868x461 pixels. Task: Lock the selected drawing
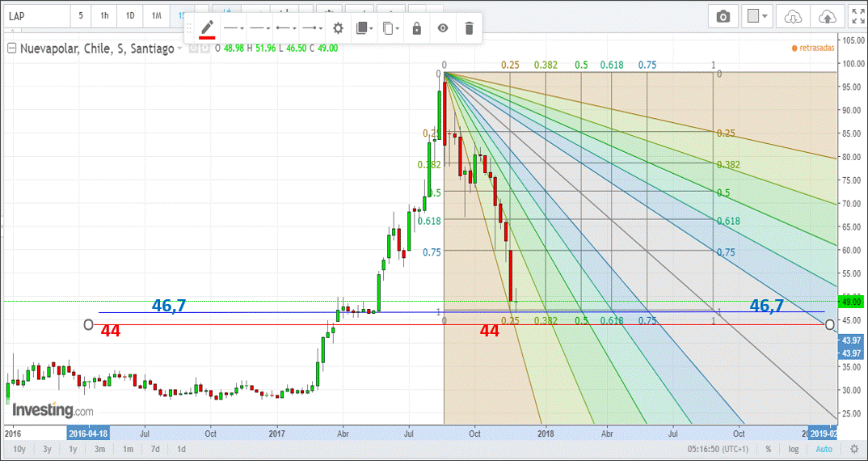417,28
